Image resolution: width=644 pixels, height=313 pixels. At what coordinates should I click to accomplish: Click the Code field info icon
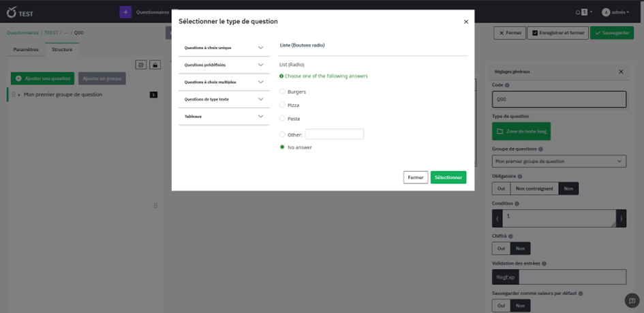tap(507, 86)
